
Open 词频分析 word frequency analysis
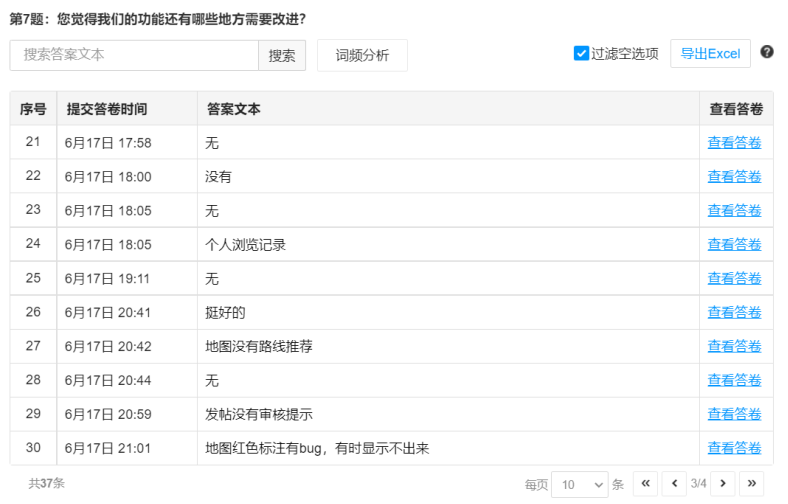(362, 56)
